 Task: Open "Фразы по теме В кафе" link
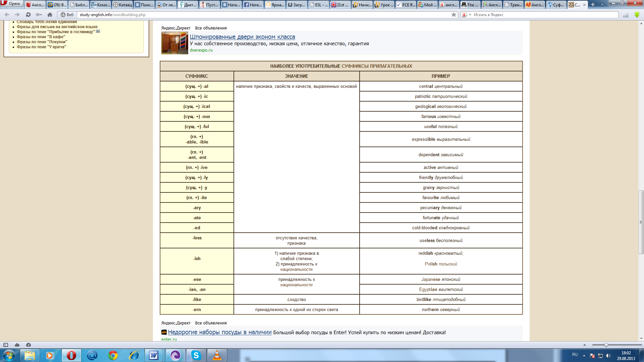(41, 37)
